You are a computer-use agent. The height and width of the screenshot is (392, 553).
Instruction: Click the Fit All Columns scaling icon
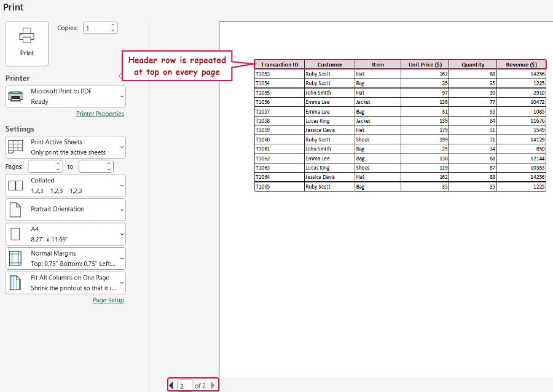(15, 283)
